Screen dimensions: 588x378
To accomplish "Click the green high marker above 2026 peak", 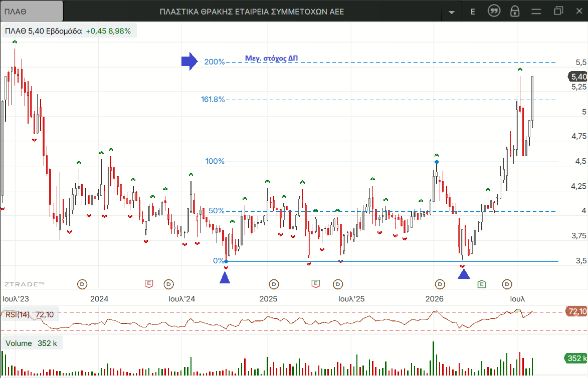I will (437, 155).
